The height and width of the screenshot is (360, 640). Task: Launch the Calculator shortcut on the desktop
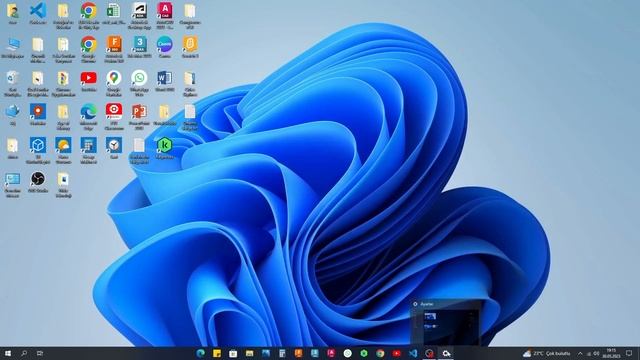89,150
